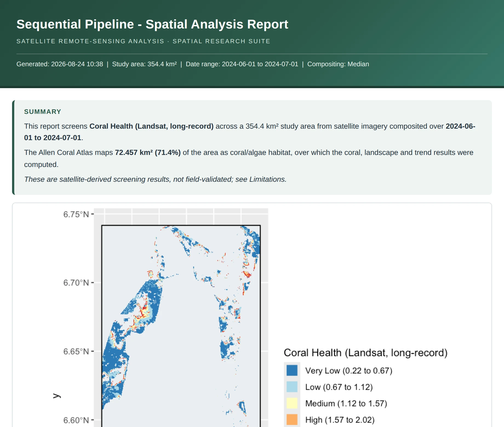
Task: Click the 'Date range: 2024-06-01 to 2024-07-01' text
Action: (242, 64)
